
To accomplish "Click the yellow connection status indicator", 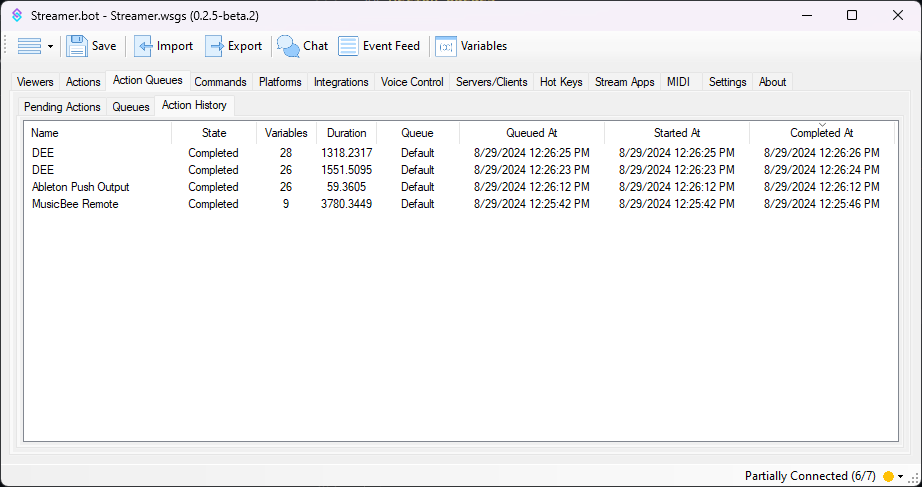I will [888, 476].
